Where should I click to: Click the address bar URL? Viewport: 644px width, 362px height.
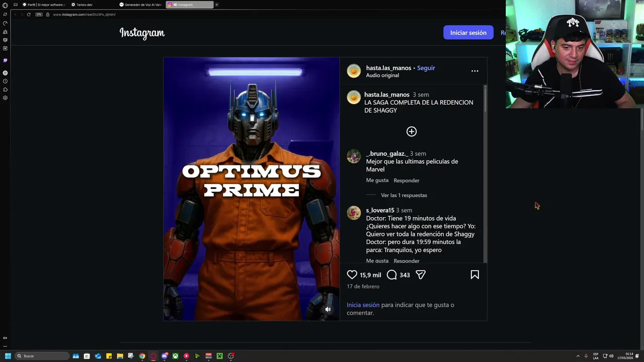[x=84, y=15]
